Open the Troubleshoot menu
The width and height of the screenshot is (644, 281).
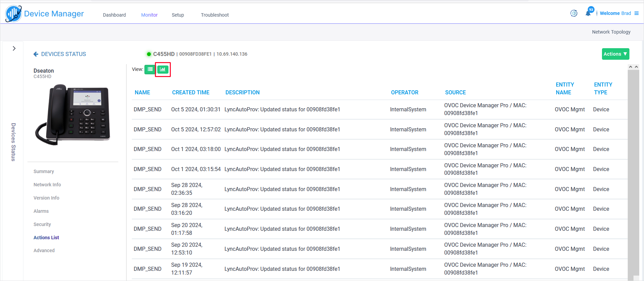click(215, 15)
